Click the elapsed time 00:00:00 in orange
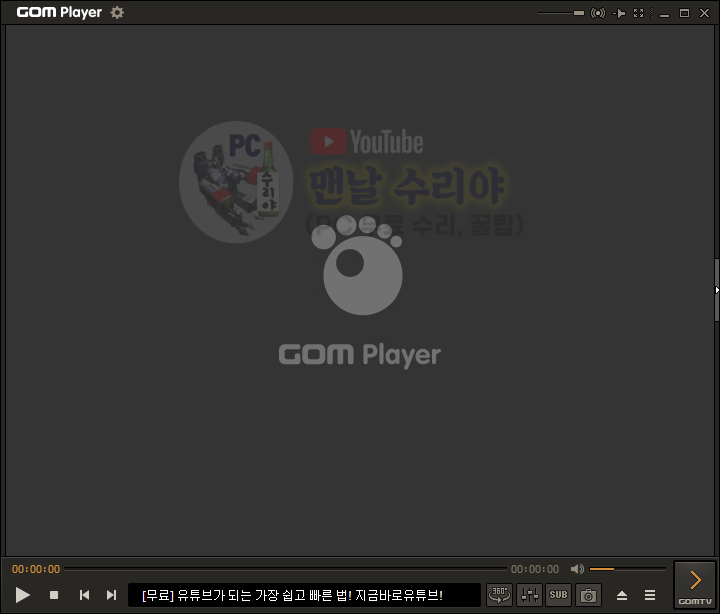Screen dimensions: 720x614 pos(36,569)
